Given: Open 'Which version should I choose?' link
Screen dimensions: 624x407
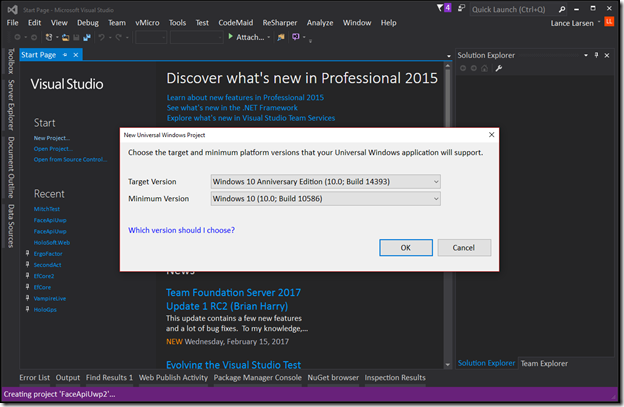Looking at the screenshot, I should (181, 230).
